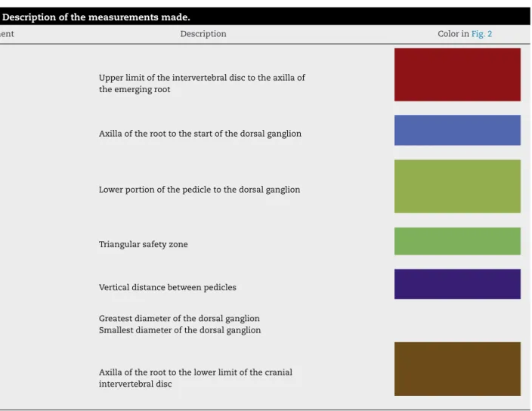The height and width of the screenshot is (411, 532).
Task: Click the dark purple color swatch
Action: click(x=457, y=284)
